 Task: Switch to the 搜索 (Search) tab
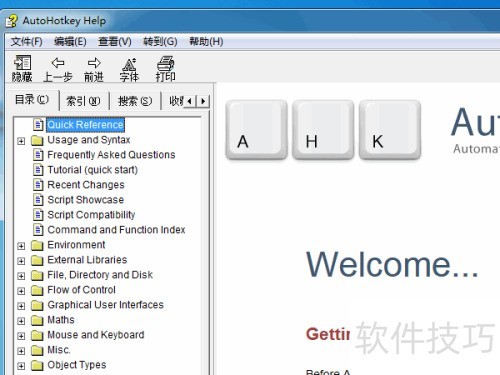click(135, 101)
